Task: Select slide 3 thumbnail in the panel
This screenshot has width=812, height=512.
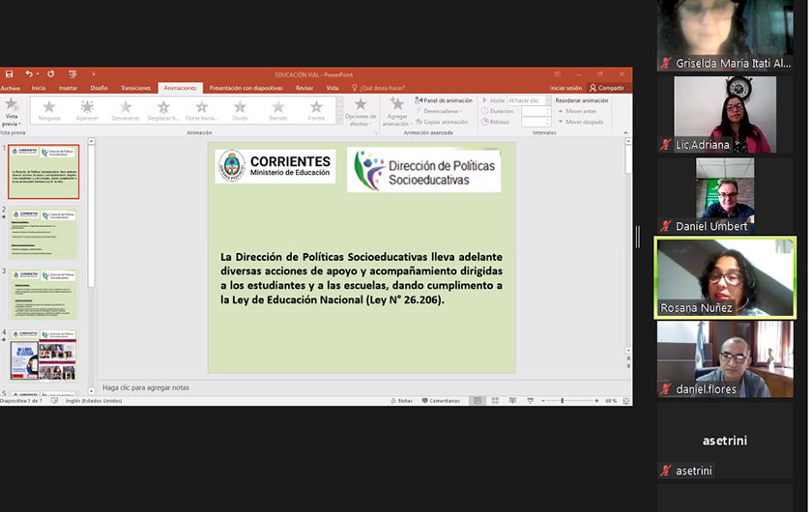Action: tap(43, 294)
